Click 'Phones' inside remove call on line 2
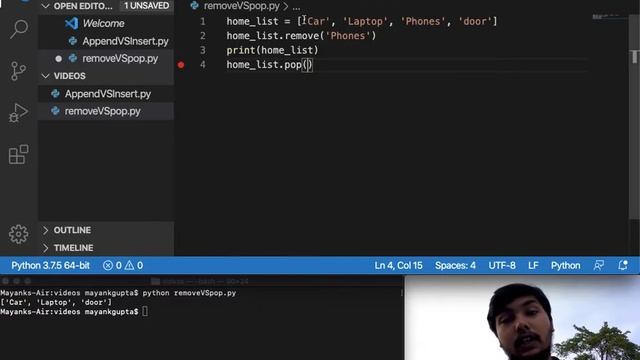 pos(347,36)
